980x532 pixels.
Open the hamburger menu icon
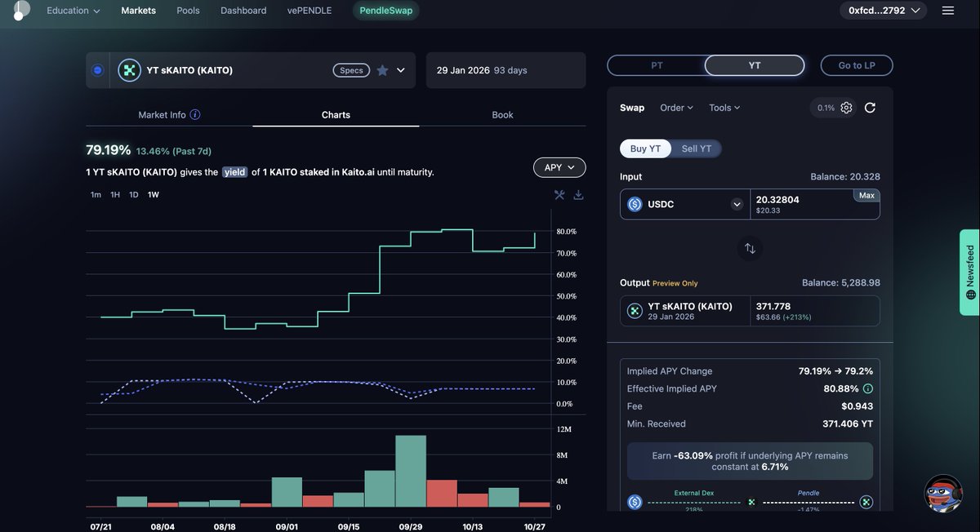point(948,11)
